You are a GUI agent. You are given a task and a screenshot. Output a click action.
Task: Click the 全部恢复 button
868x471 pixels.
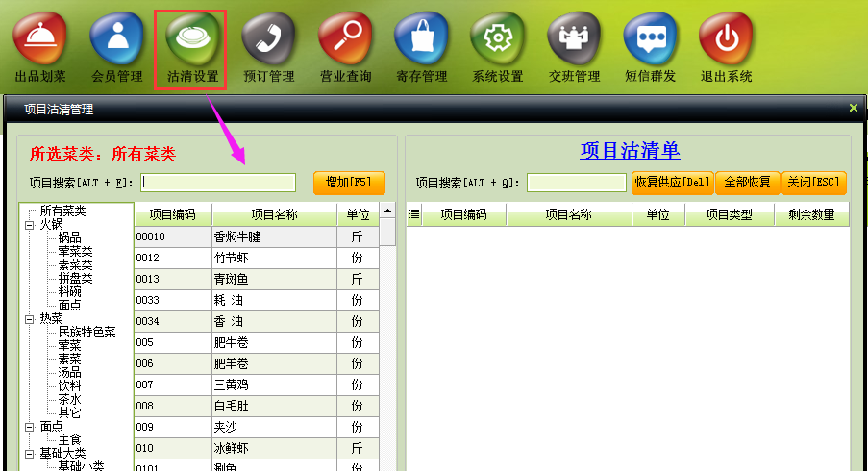coord(747,182)
